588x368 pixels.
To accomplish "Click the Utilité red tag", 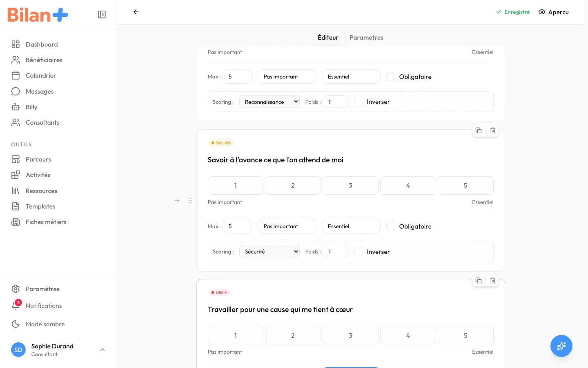I will (x=219, y=293).
